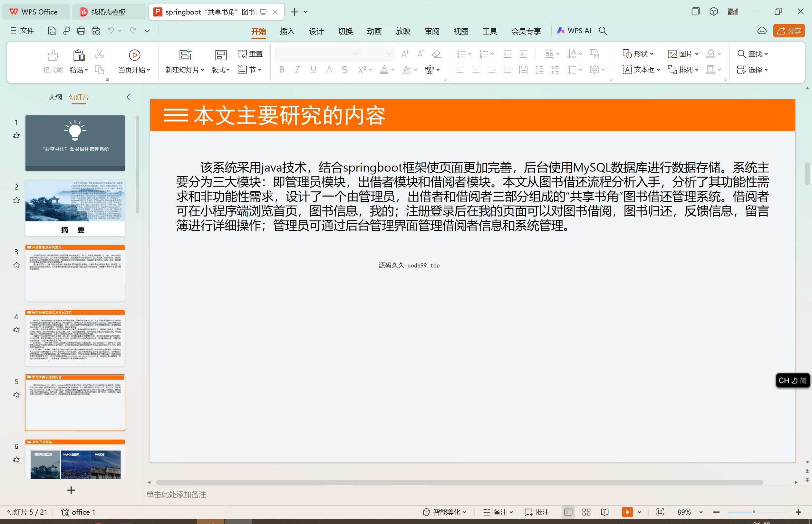Click the Comments (批注) button

point(537,512)
